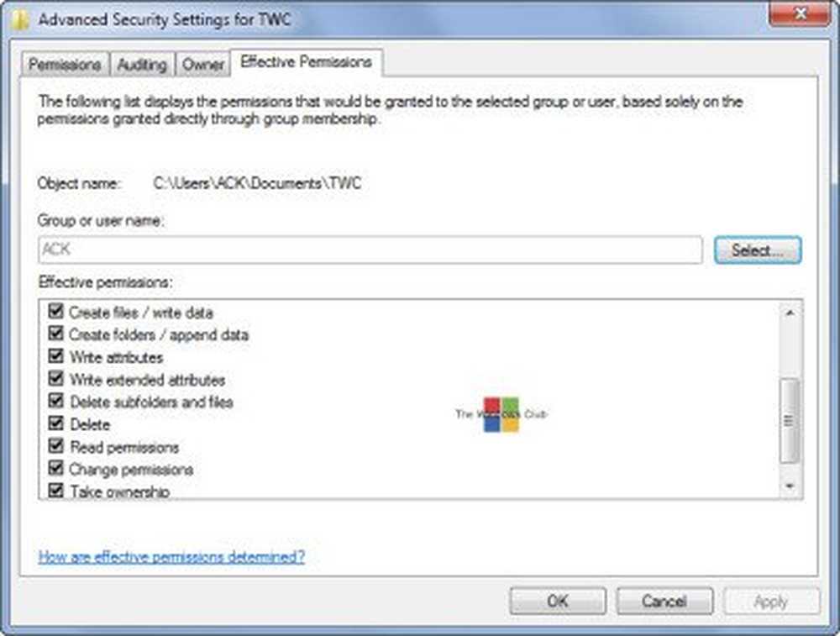Click the permissions list scrollbar thumb
Viewport: 840px width, 636px height.
789,420
